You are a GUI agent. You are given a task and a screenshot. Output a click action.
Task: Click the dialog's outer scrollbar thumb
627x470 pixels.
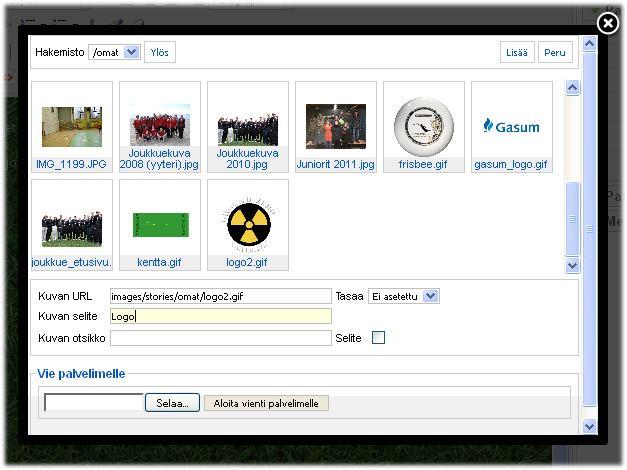point(589,229)
